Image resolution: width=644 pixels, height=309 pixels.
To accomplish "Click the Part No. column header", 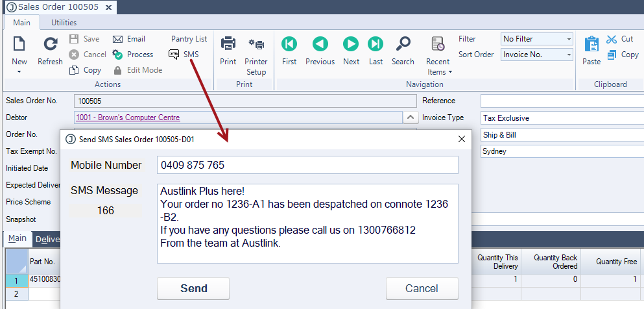I will (44, 262).
